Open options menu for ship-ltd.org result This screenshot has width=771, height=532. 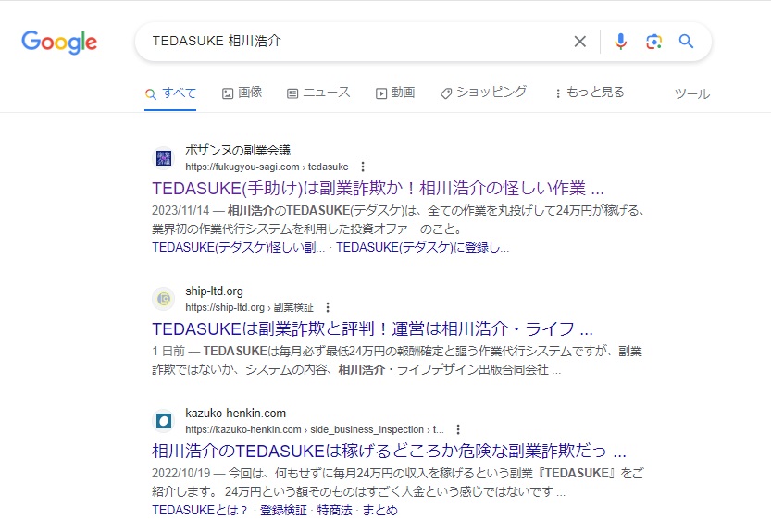coord(328,307)
